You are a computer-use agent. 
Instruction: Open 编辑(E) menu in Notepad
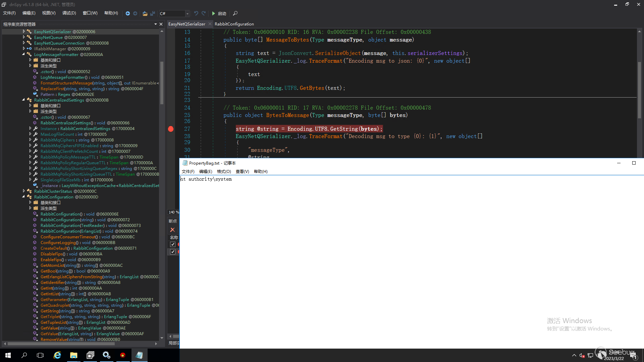click(x=205, y=172)
